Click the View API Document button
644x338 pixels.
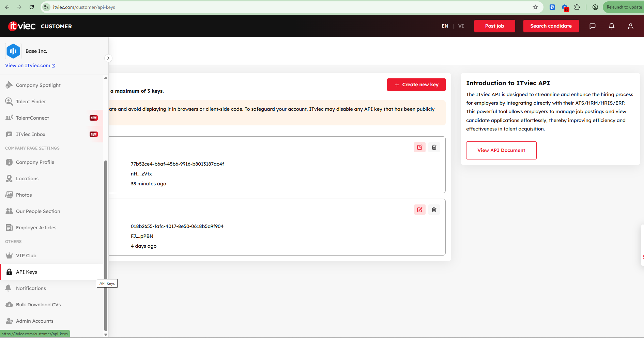tap(501, 150)
